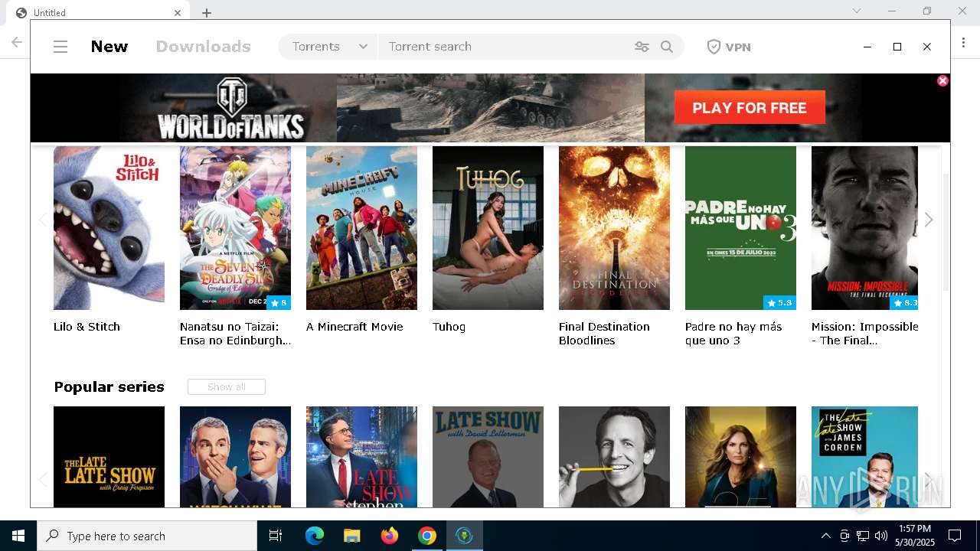This screenshot has height=551, width=980.
Task: Click the 8.3 star rating badge
Action: [x=905, y=302]
